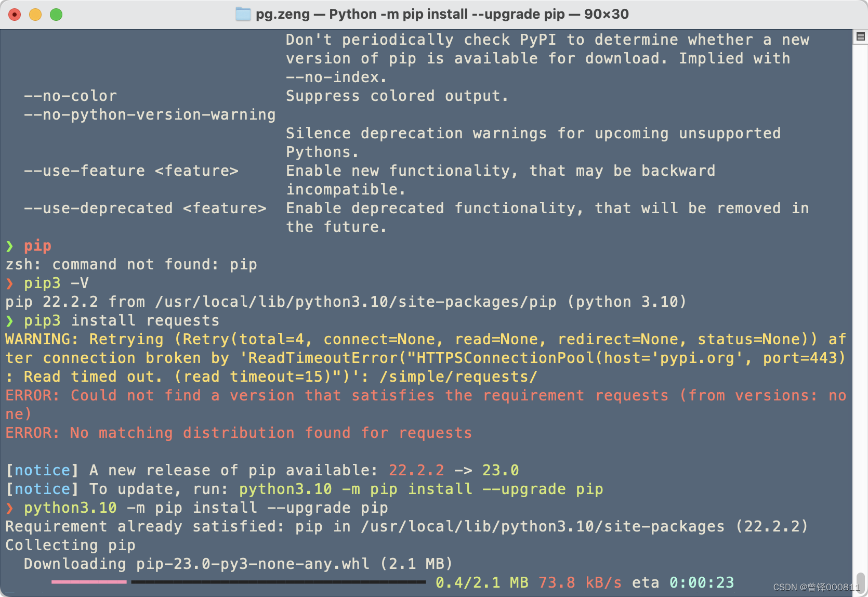Screen dimensions: 868x597
Task: Click 'Silence deprecation warnings' description line
Action: (533, 134)
